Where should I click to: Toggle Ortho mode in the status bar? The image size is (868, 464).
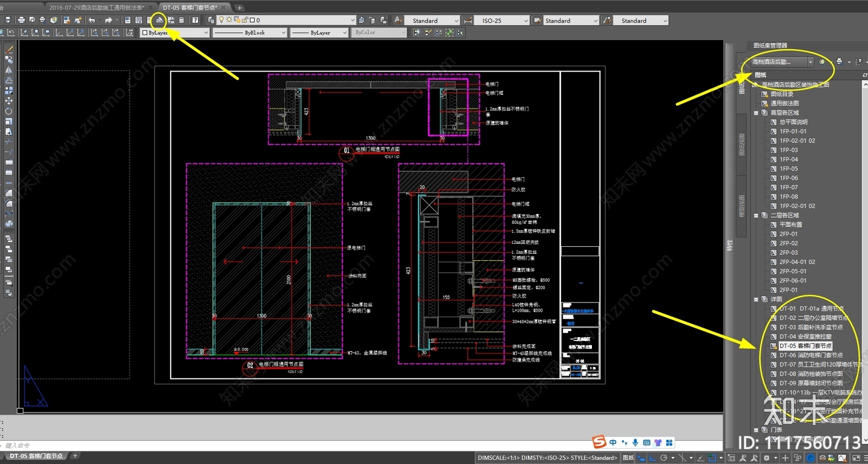(652, 458)
